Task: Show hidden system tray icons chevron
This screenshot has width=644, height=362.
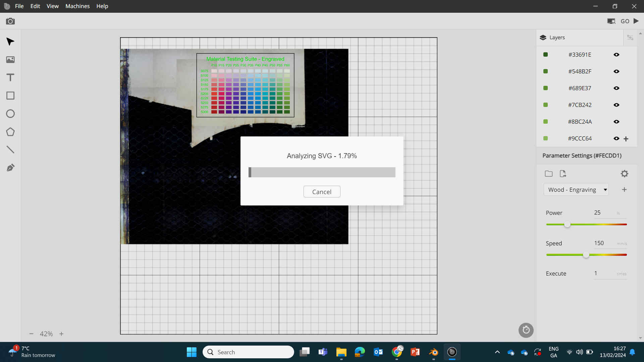Action: pyautogui.click(x=497, y=352)
